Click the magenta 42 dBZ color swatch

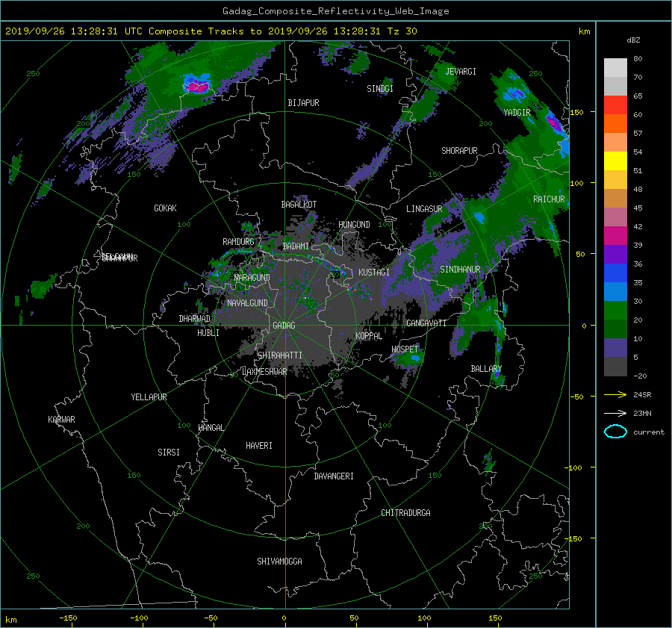(615, 236)
